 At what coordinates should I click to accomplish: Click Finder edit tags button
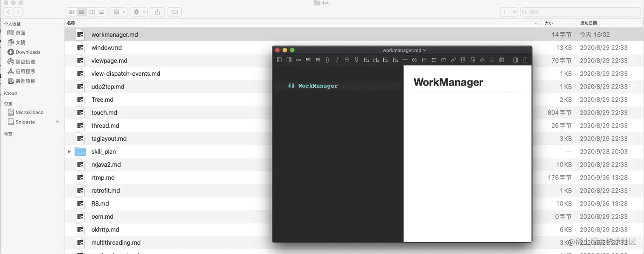click(174, 12)
